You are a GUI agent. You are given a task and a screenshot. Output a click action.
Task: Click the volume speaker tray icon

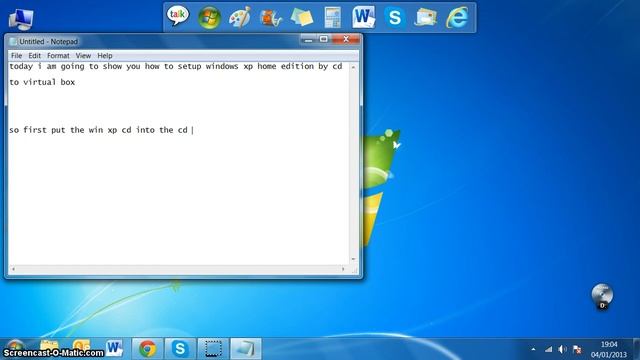pos(562,349)
